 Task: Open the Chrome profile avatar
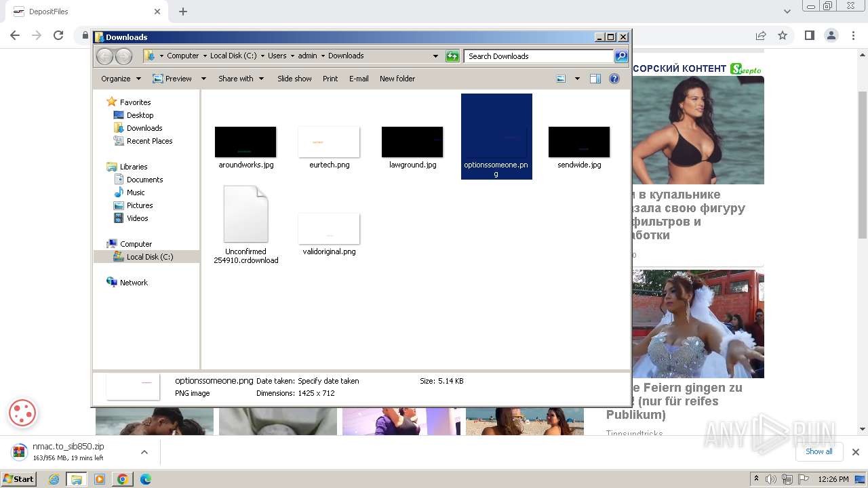click(x=831, y=35)
